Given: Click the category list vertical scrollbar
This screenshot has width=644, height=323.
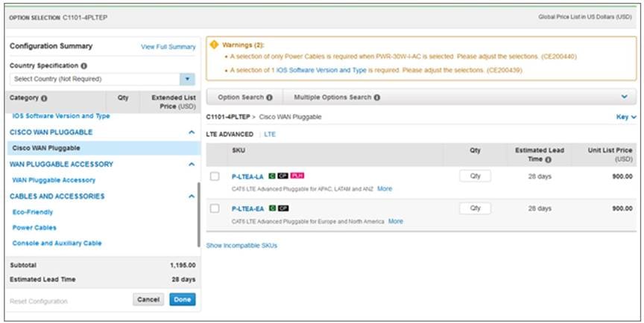Looking at the screenshot, I should tap(199, 214).
